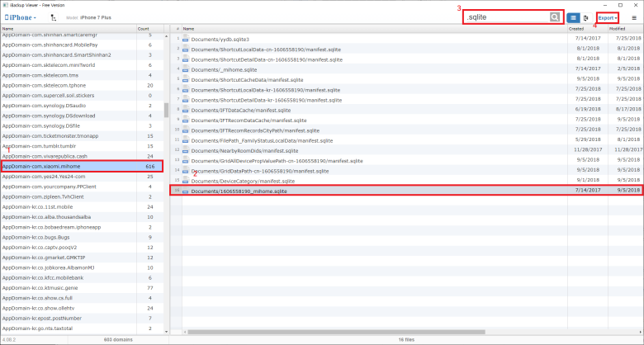Sort files by Modified column
Viewport: 644px width, 345px height.
[x=623, y=29]
